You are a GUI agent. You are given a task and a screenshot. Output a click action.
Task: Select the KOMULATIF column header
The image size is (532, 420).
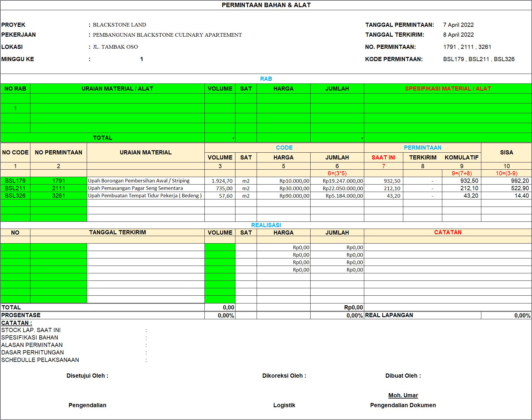(462, 157)
